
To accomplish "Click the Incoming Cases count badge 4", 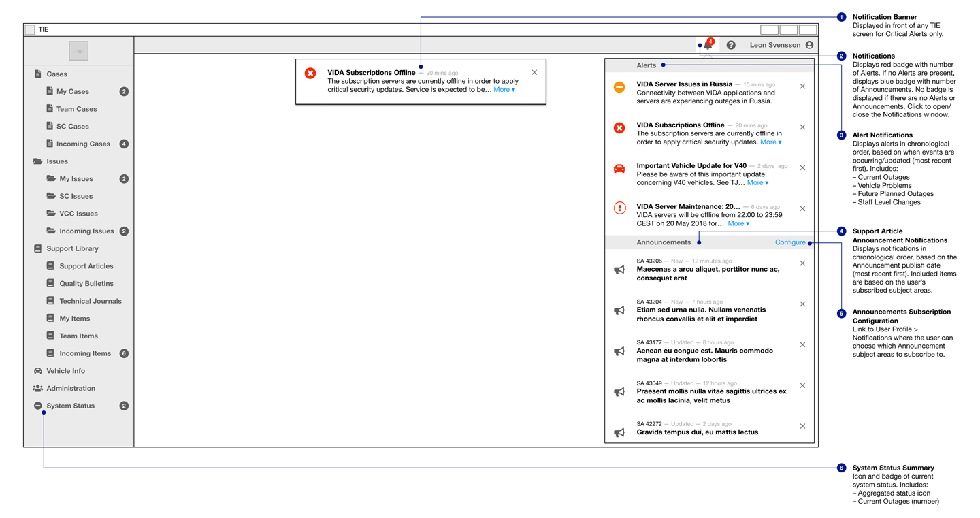I will 124,144.
